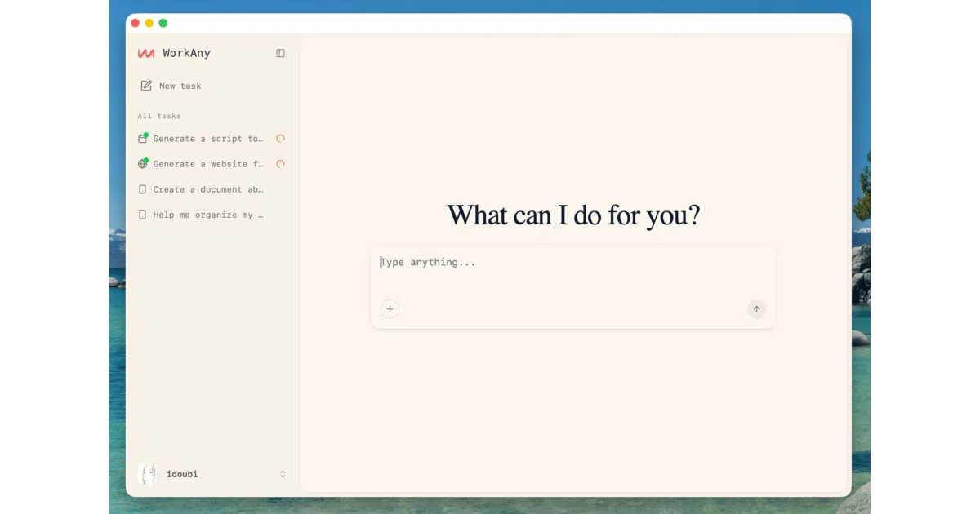Maximize the window with the green button
The width and height of the screenshot is (980, 514).
163,23
